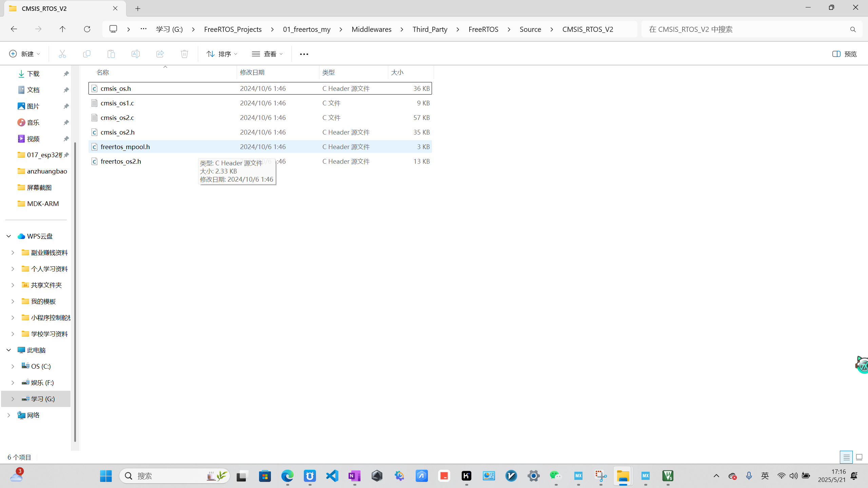This screenshot has width=868, height=488.
Task: Toggle the Preview pane button
Action: click(x=844, y=54)
